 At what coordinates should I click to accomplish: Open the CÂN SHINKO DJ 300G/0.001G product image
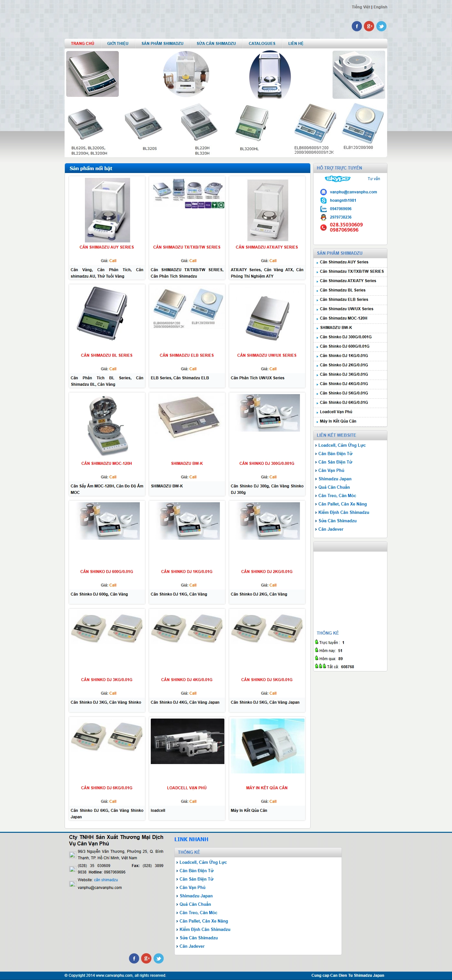click(268, 413)
